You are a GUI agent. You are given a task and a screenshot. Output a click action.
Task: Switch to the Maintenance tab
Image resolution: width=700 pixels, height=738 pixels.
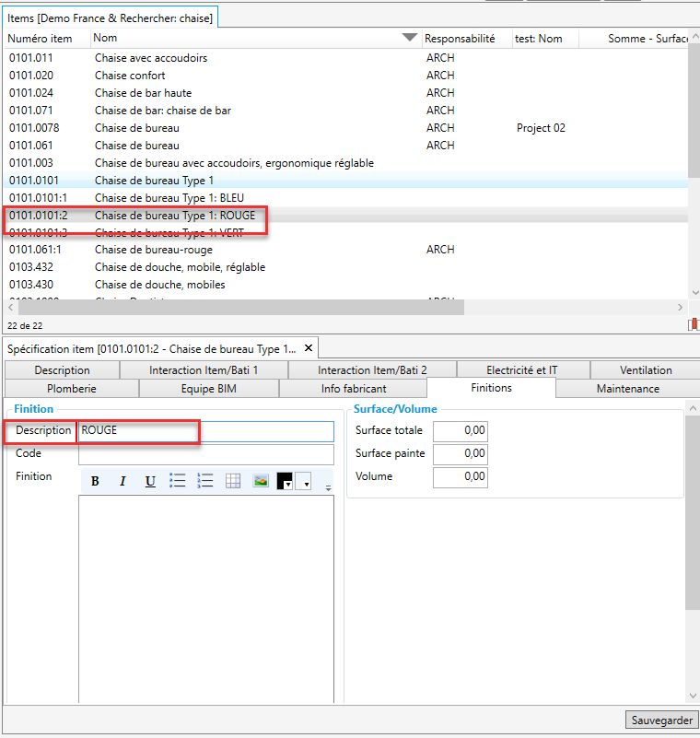627,389
